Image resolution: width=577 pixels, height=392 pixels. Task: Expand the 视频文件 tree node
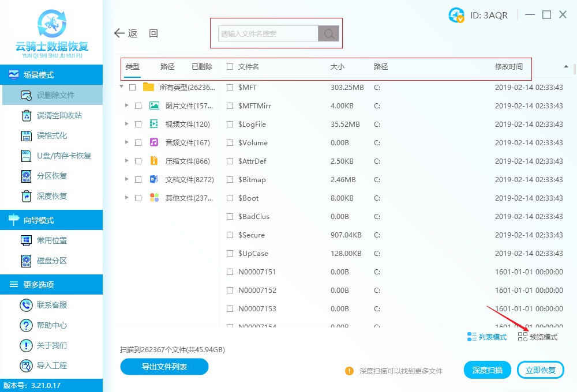[127, 124]
